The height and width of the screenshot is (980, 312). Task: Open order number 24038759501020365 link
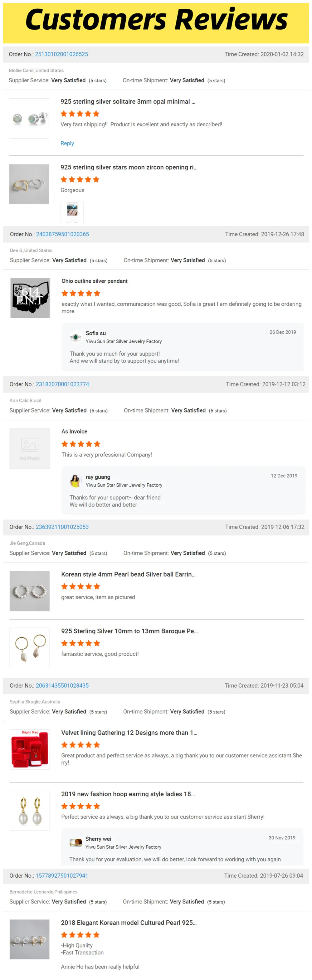62,234
